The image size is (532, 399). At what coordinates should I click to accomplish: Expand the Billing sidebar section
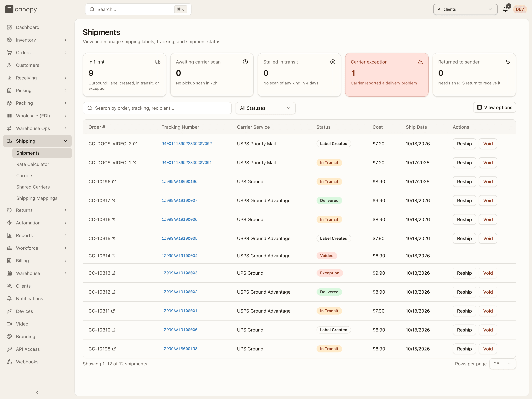[x=37, y=261]
